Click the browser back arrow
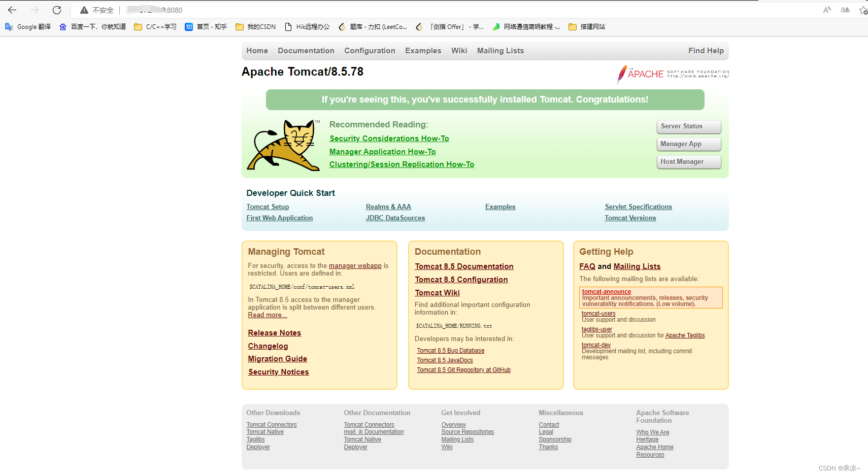The image size is (868, 476). pos(12,10)
